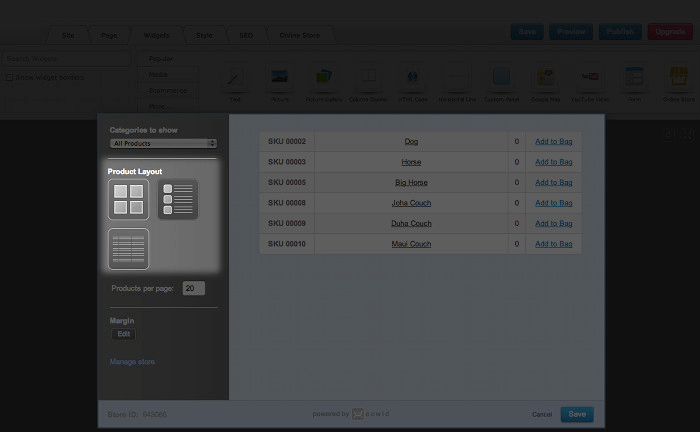700x432 pixels.
Task: Open the Manage store link
Action: (132, 362)
